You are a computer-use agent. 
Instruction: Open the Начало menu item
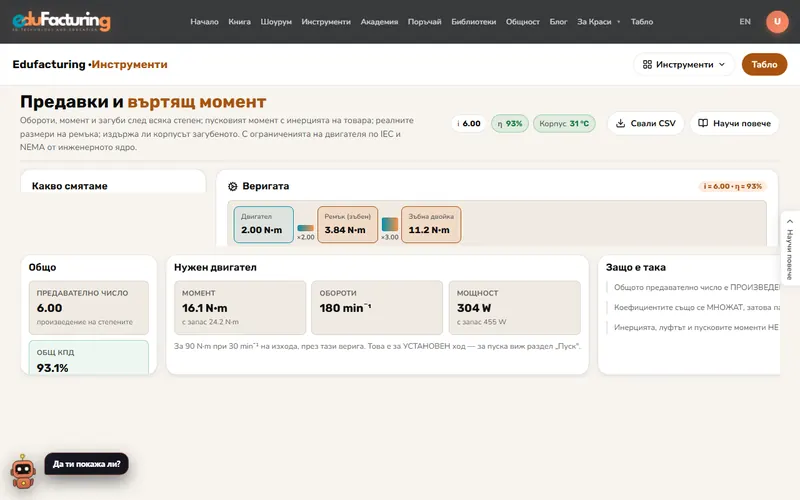[204, 21]
